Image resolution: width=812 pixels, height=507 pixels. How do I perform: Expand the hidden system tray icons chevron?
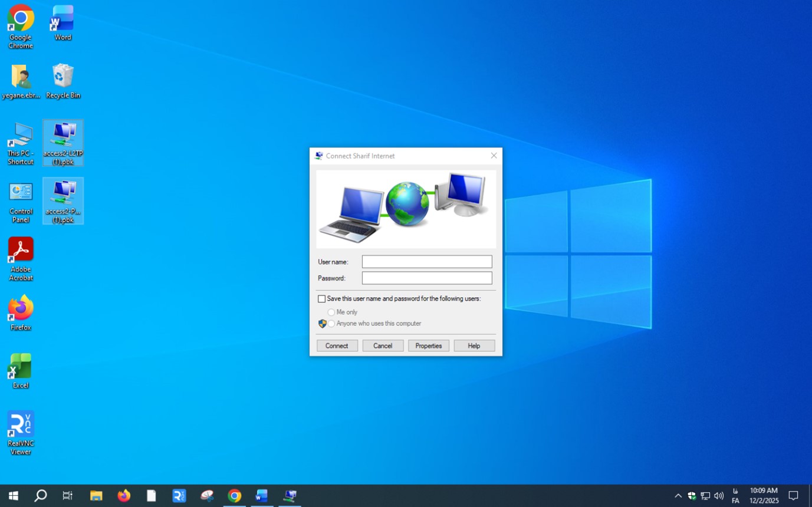(678, 496)
